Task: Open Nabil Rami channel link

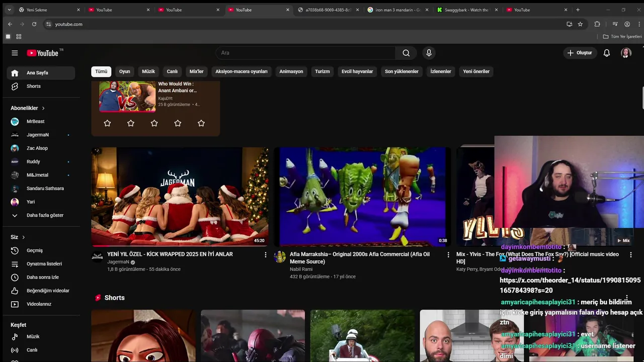Action: click(x=301, y=269)
